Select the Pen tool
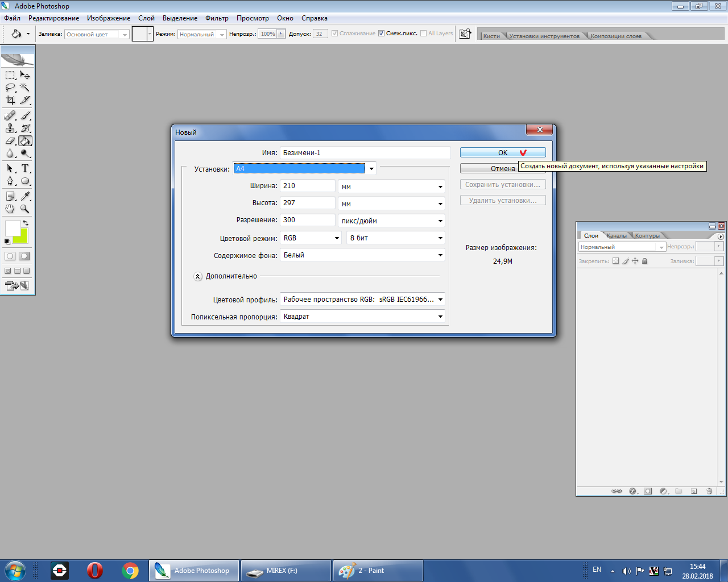Image resolution: width=728 pixels, height=582 pixels. pyautogui.click(x=10, y=181)
